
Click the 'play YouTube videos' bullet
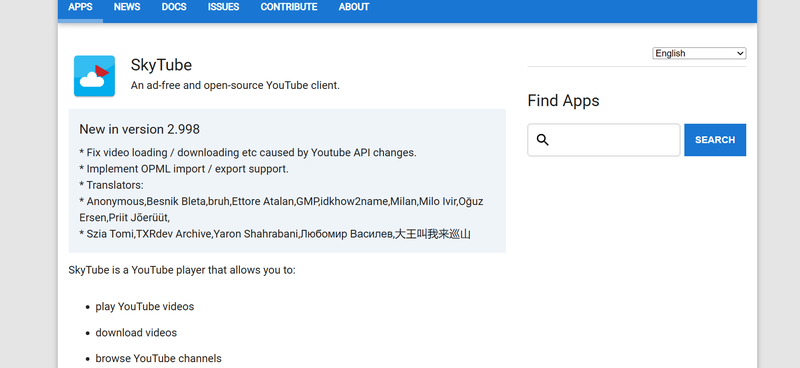pos(144,307)
